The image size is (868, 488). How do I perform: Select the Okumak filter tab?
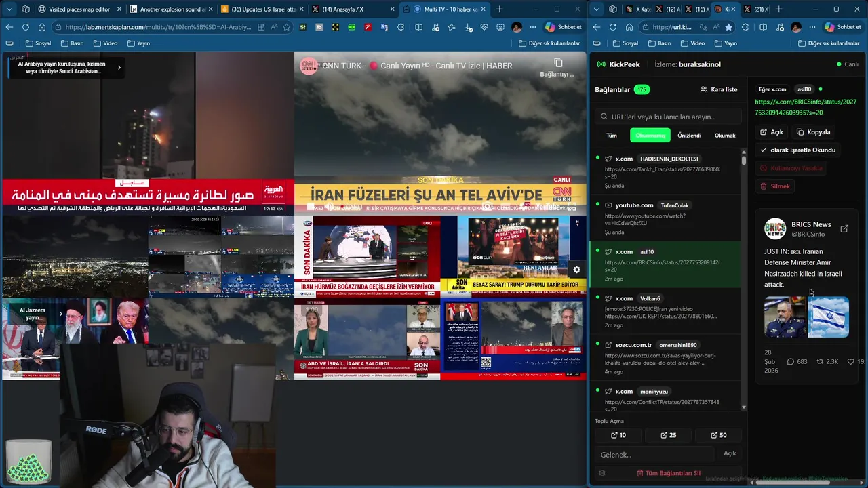tap(724, 136)
